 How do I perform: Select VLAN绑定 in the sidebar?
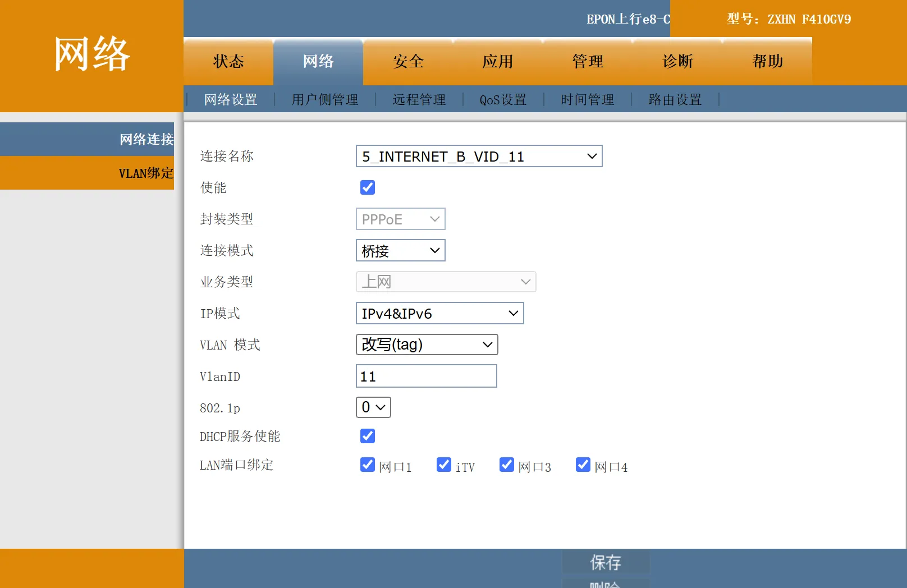pos(145,173)
